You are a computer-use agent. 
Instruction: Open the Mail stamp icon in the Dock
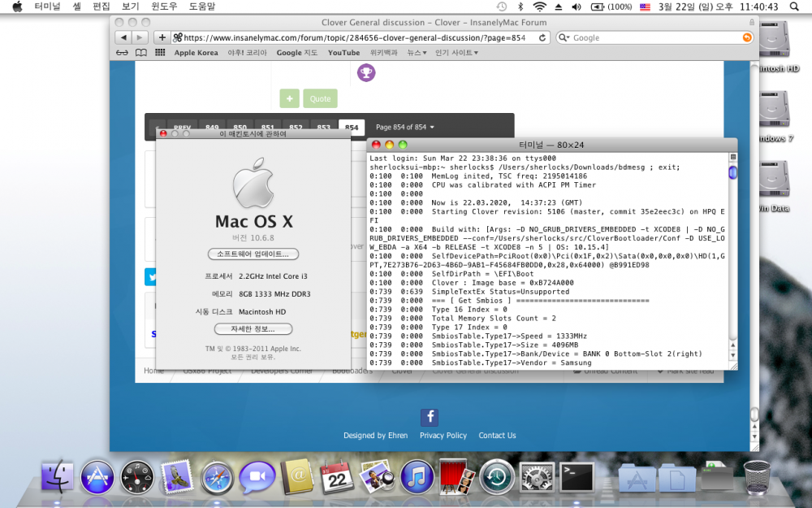(176, 477)
